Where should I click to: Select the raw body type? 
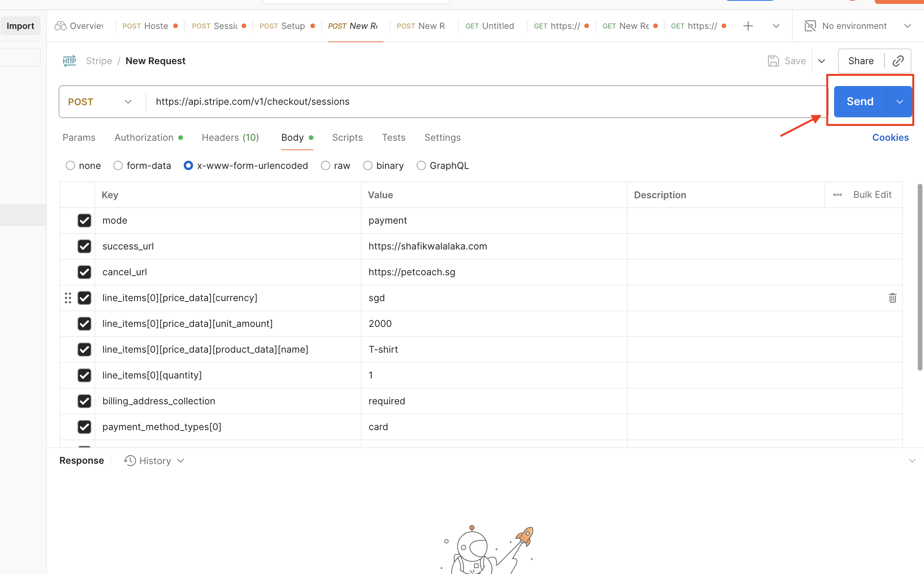[x=325, y=166]
